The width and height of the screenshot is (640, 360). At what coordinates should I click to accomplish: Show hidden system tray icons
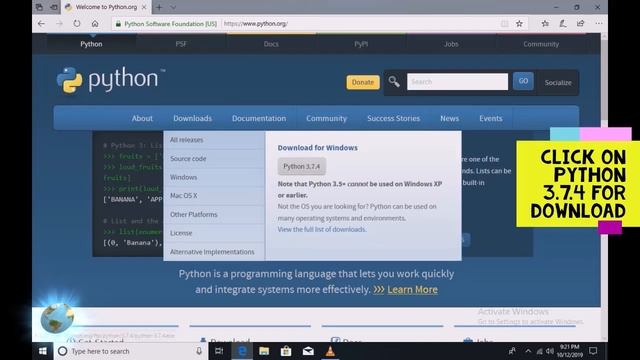528,351
